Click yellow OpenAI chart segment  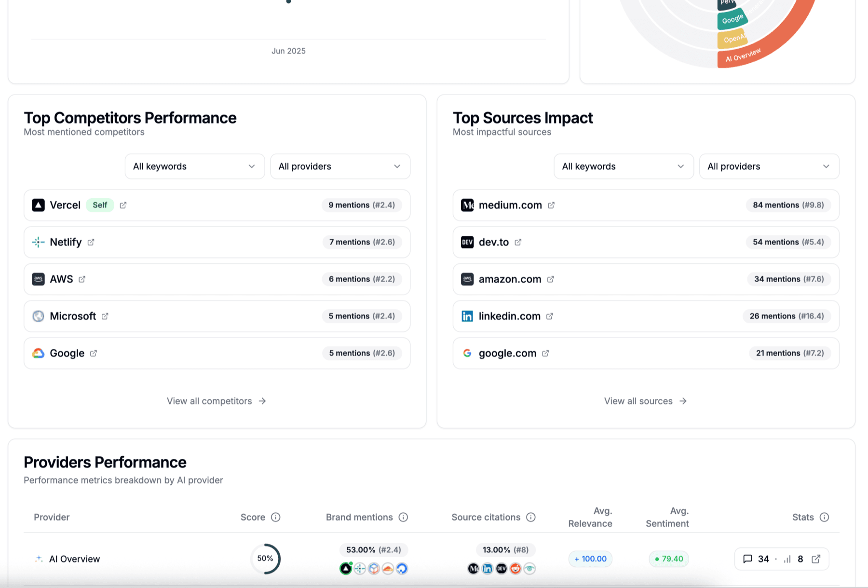(x=732, y=39)
